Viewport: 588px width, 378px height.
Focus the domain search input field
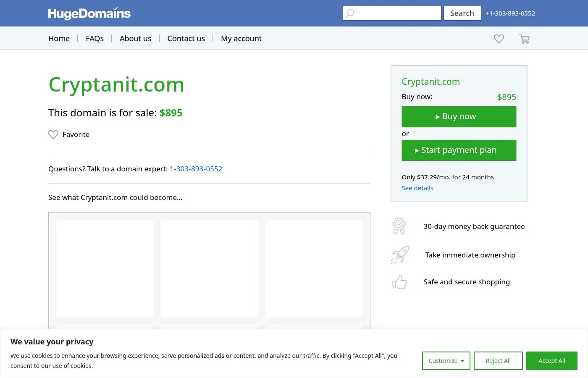tap(392, 13)
